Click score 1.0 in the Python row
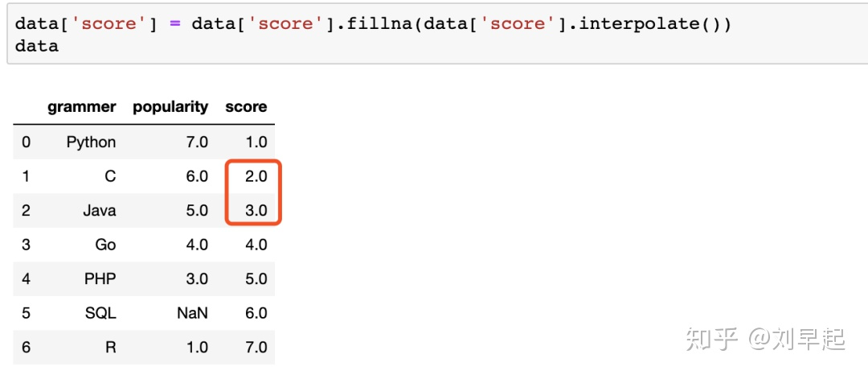This screenshot has height=375, width=868. [x=256, y=142]
